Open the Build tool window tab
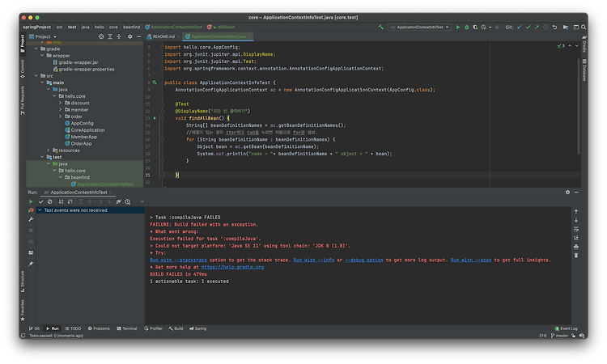Viewport: 607px width, 364px height. coord(176,328)
